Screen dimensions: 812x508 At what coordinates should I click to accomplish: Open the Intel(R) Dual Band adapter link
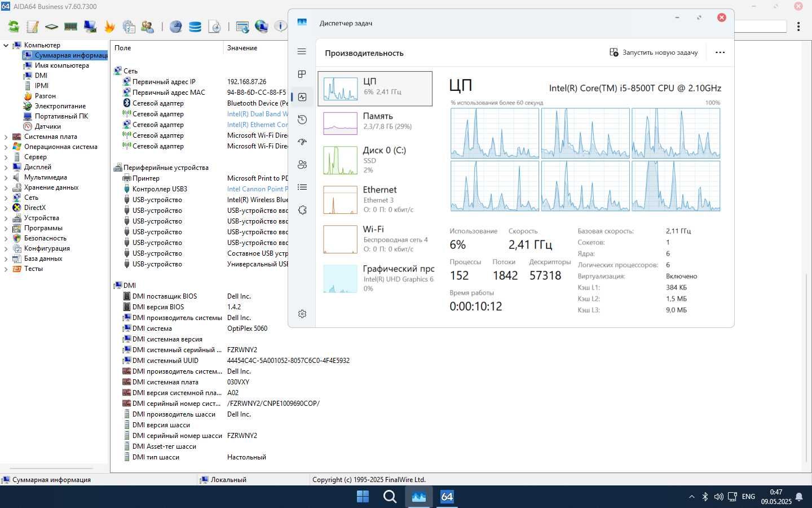pos(258,114)
